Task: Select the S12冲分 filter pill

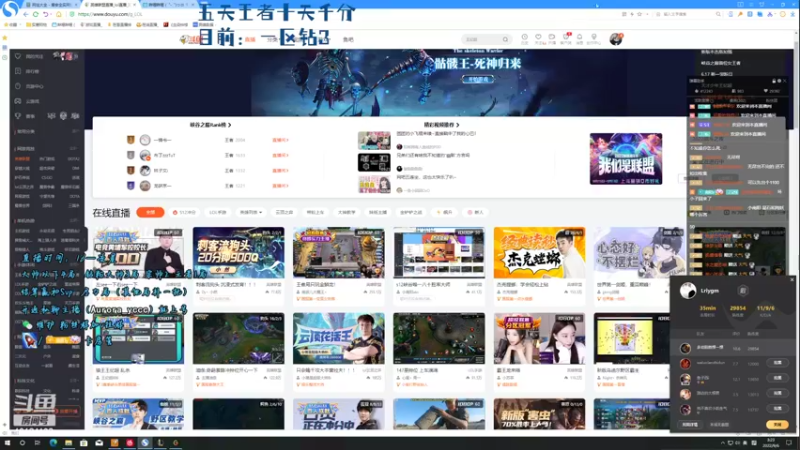Action: [x=184, y=212]
